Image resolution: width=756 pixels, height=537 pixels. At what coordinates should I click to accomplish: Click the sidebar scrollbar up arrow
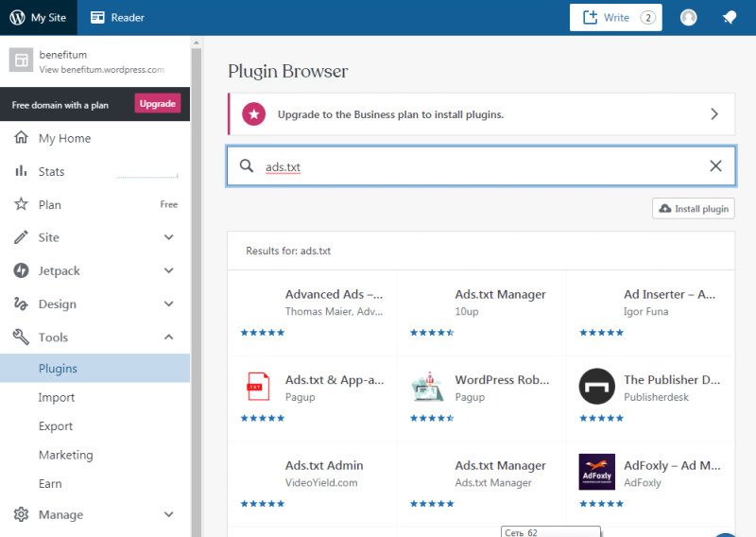[x=196, y=43]
